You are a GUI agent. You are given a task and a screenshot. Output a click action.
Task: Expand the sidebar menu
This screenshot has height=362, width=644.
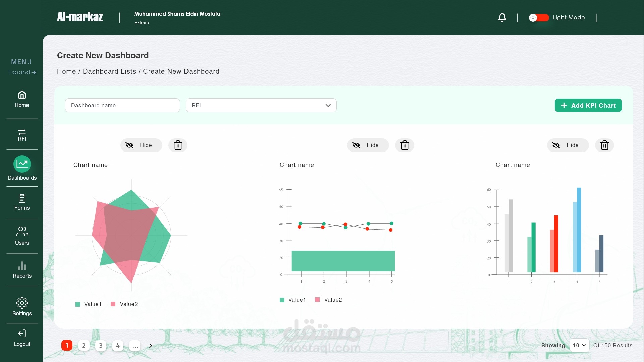point(22,72)
